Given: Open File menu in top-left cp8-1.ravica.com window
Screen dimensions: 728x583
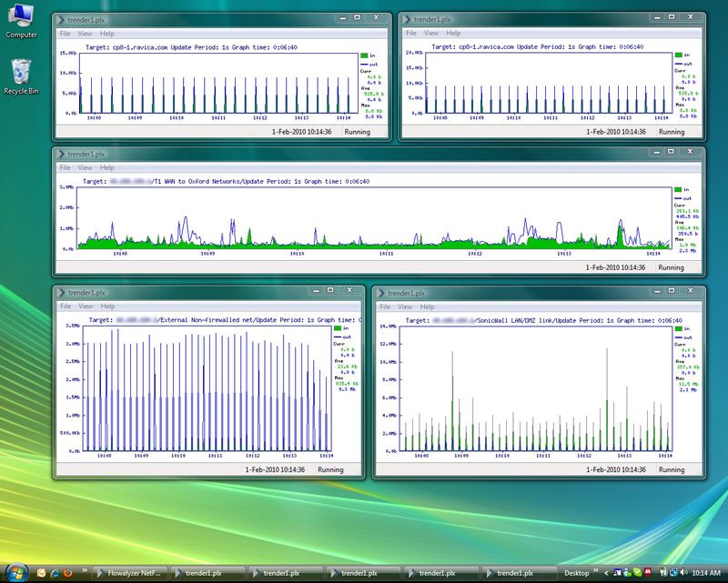Looking at the screenshot, I should click(x=65, y=34).
